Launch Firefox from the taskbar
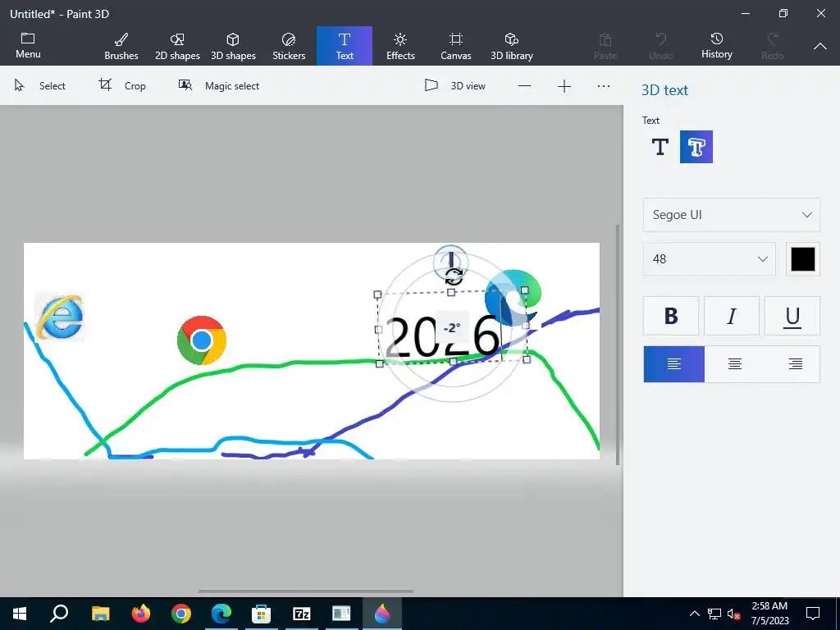840x630 pixels. point(141,614)
